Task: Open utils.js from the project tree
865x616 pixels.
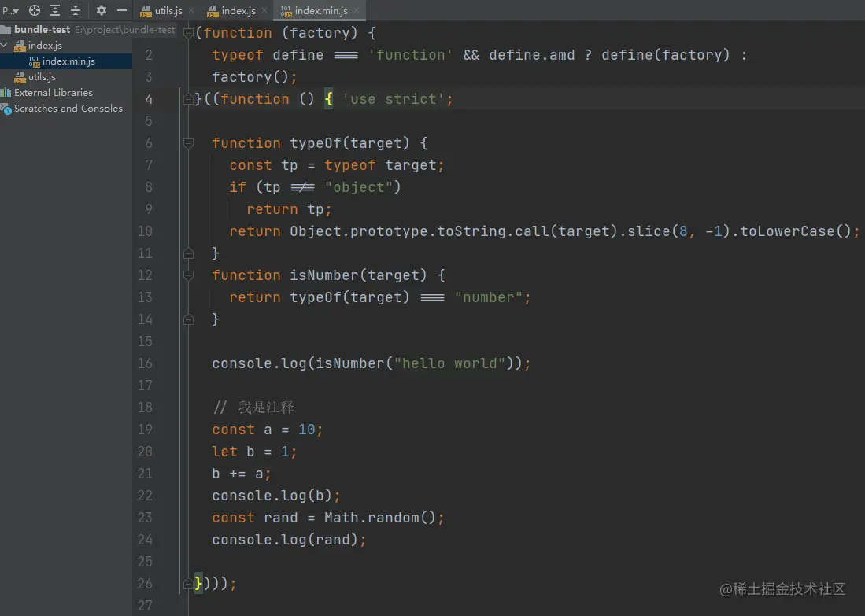Action: [x=42, y=76]
